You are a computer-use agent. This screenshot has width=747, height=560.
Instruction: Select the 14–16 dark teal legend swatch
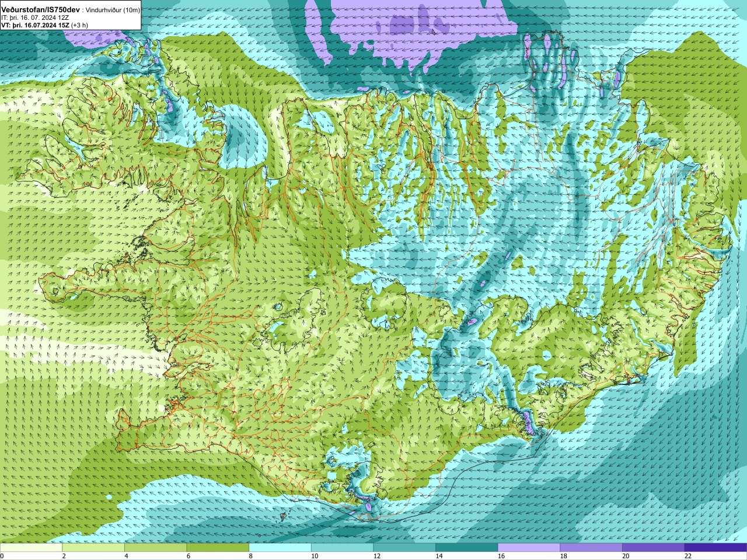click(x=467, y=548)
